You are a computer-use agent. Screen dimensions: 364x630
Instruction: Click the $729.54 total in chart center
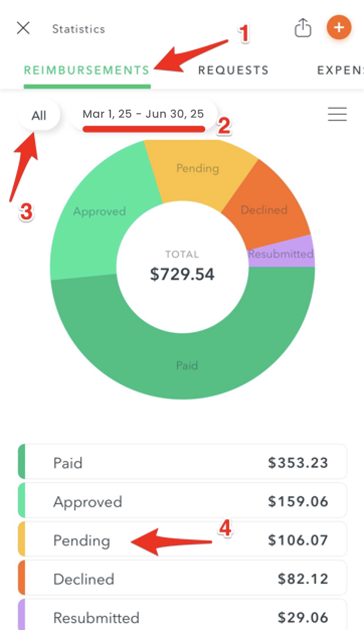182,274
